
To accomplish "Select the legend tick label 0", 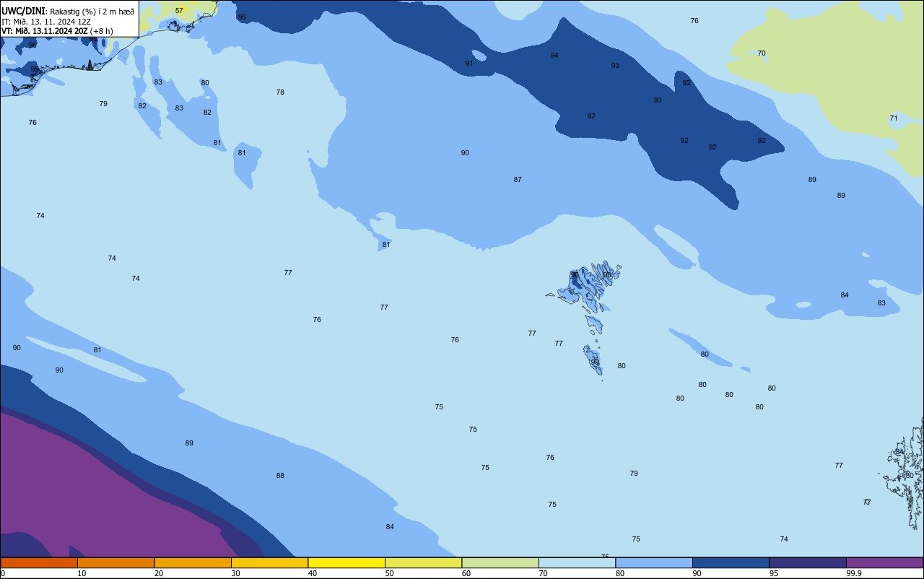I will tap(3, 573).
